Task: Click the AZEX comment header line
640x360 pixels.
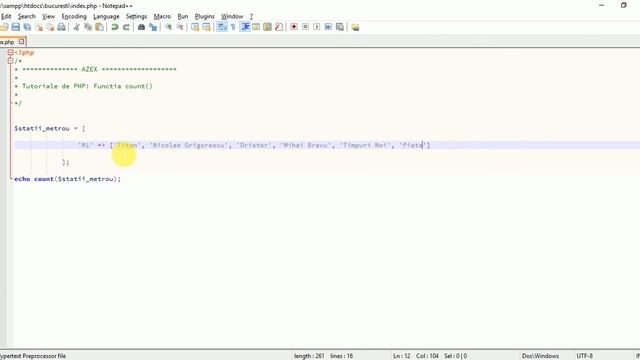Action: (x=96, y=69)
